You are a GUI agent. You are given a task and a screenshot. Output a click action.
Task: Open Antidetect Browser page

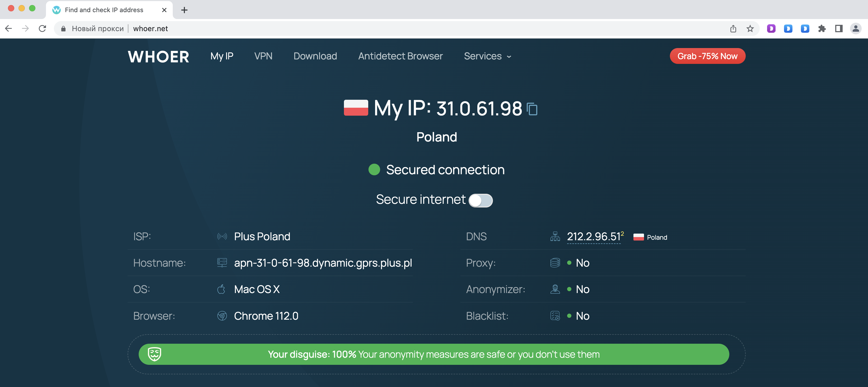click(x=400, y=56)
